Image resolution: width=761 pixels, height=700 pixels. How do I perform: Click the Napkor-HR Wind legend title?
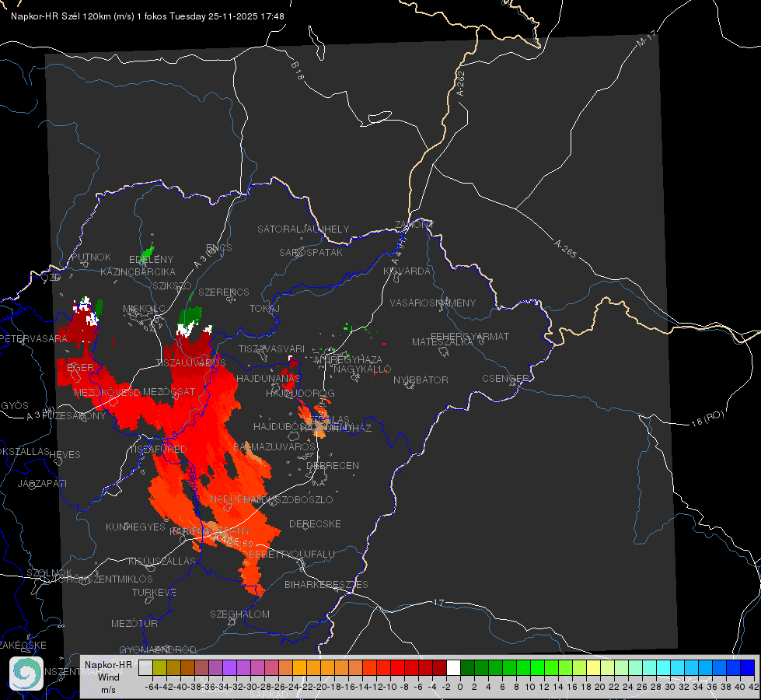(108, 671)
